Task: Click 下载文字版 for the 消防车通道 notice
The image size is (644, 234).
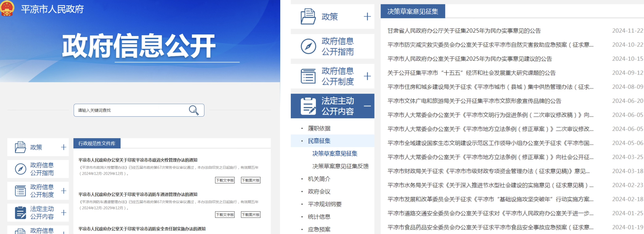Action: (225, 214)
